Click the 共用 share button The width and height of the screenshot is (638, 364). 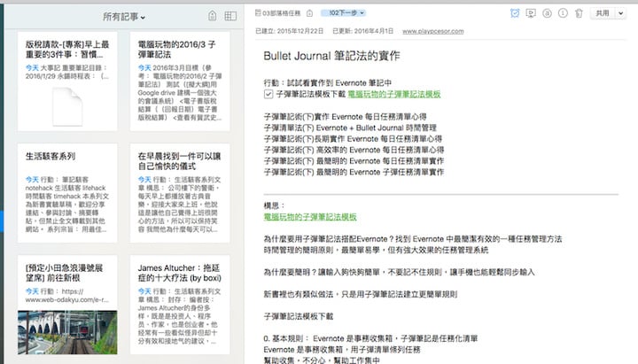tap(603, 14)
